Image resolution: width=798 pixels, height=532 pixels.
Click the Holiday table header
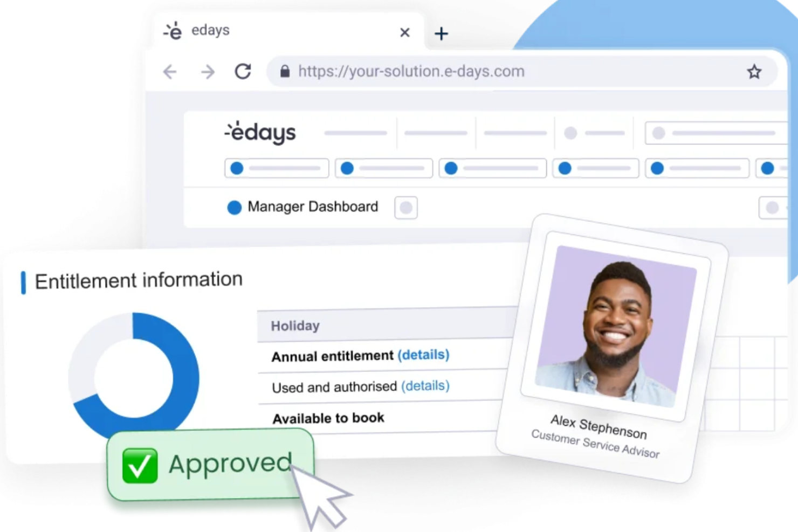[x=387, y=325]
